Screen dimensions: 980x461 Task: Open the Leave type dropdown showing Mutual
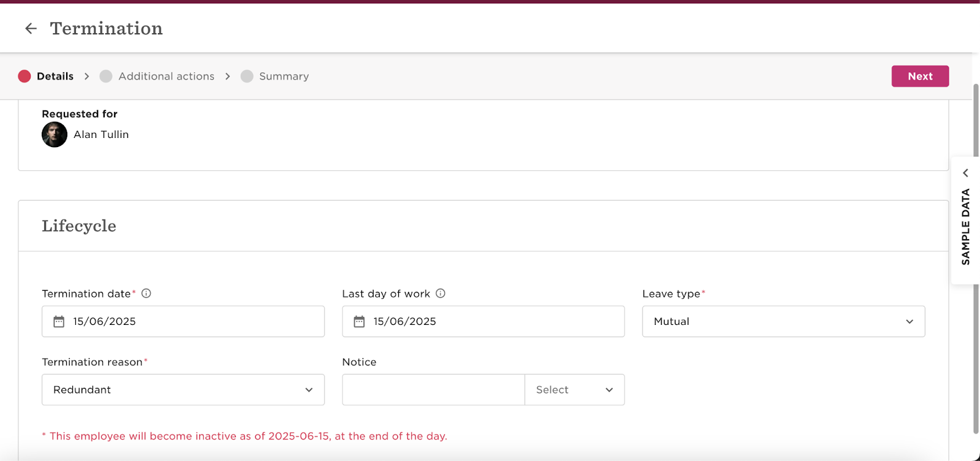click(x=783, y=321)
